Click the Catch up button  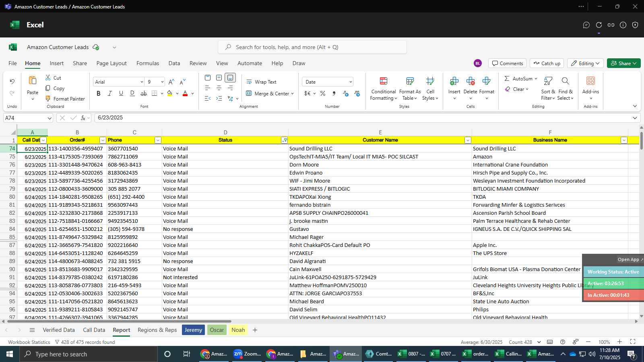547,63
